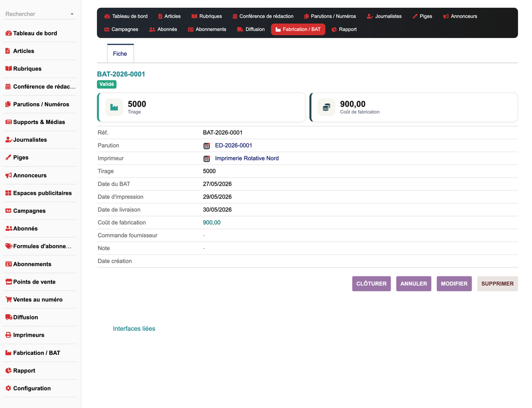Open the Rechercher dropdown arrow
The width and height of the screenshot is (532, 408).
coord(72,14)
